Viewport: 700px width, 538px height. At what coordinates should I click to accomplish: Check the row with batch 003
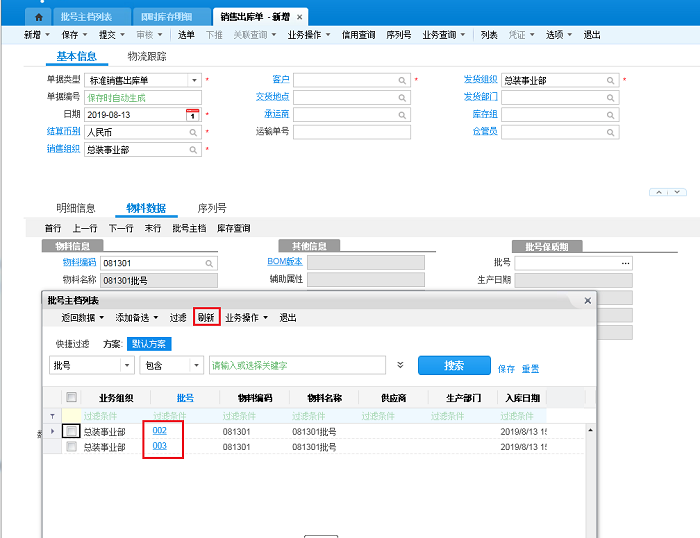pos(71,447)
